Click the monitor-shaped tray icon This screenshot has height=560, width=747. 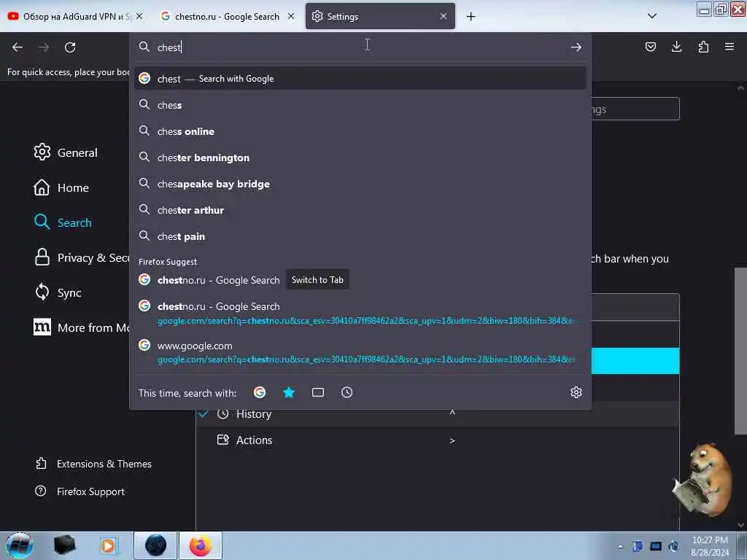[656, 546]
